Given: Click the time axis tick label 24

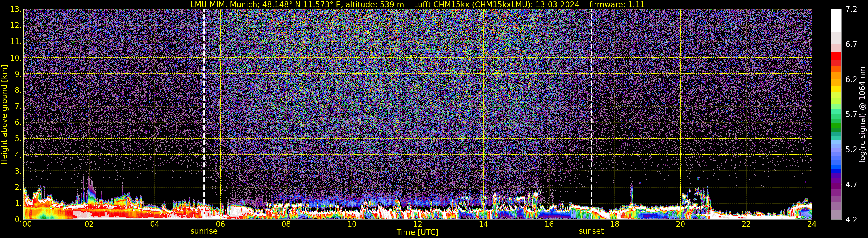Looking at the screenshot, I should (812, 224).
